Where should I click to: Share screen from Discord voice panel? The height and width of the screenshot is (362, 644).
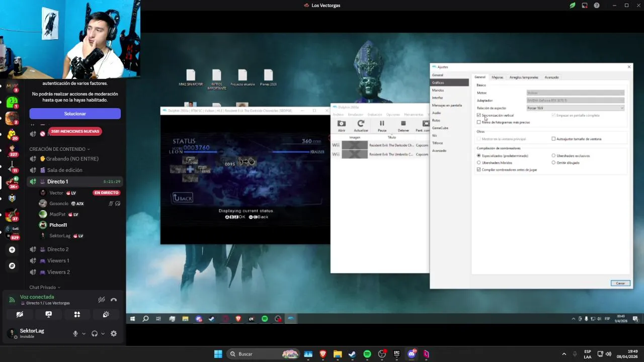(x=48, y=314)
